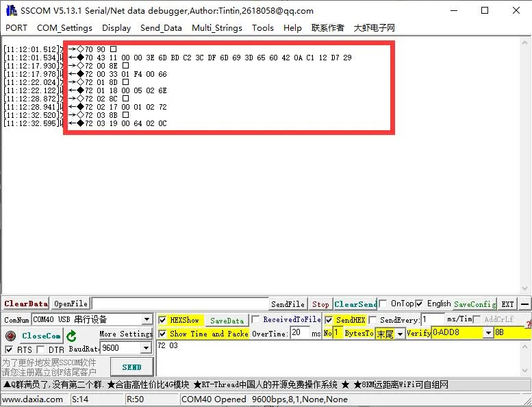The width and height of the screenshot is (532, 407).
Task: Click send box scrollbar up arrow
Action: [524, 346]
